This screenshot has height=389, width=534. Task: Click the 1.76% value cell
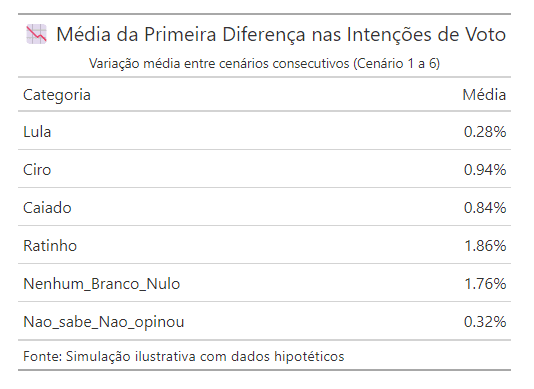[x=485, y=284]
